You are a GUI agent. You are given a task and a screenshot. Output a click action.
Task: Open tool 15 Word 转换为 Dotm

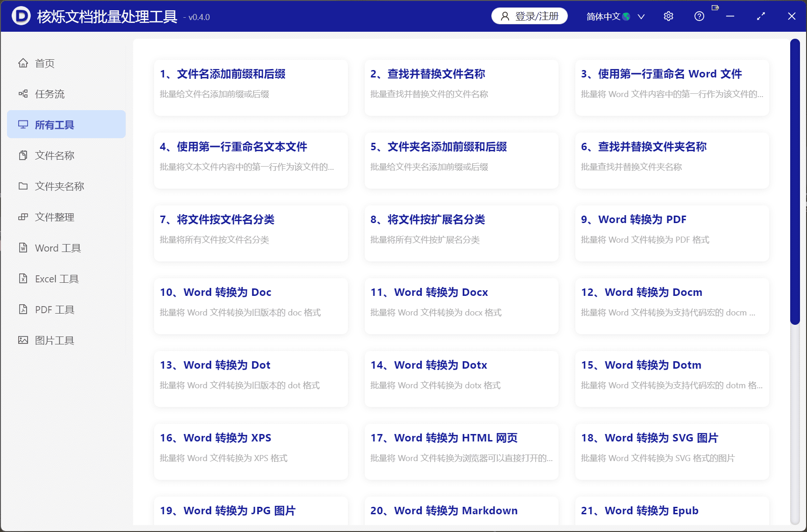coord(672,378)
